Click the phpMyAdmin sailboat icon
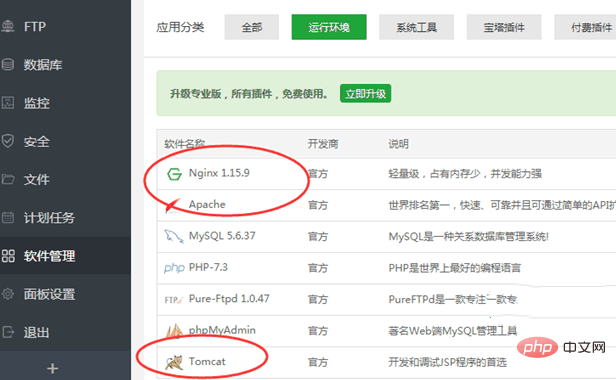 click(x=174, y=331)
